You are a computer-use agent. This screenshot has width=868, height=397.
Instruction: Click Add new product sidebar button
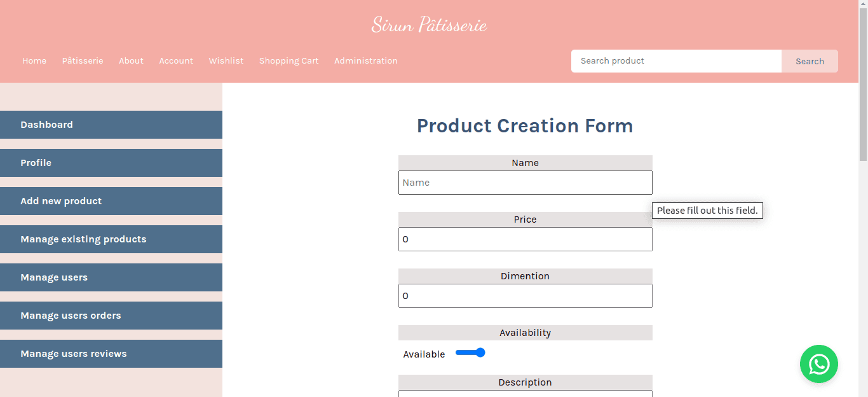point(111,201)
